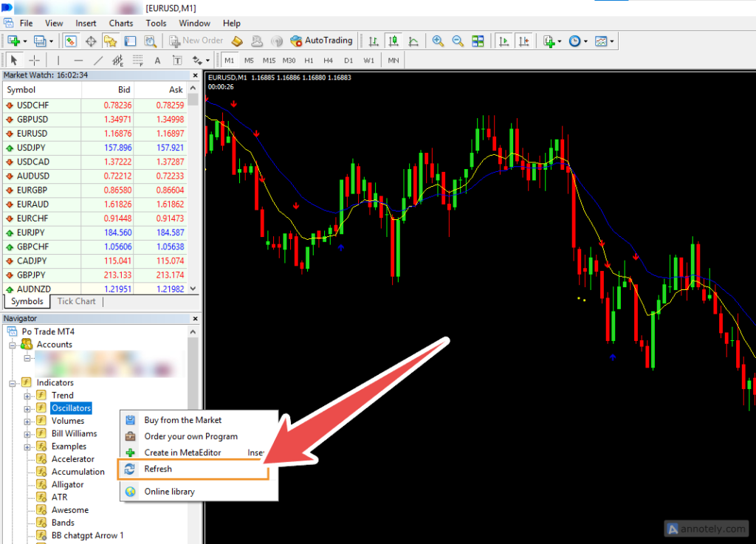Switch to the H1 timeframe

309,61
